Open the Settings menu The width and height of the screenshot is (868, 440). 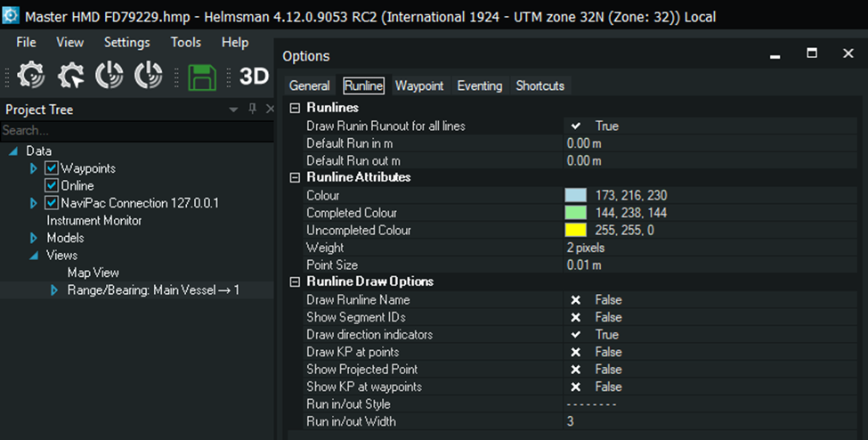pos(126,42)
